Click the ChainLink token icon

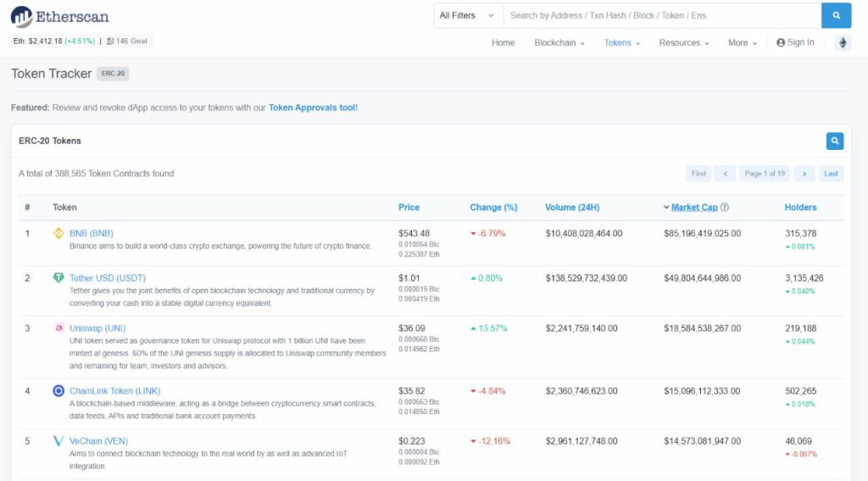(58, 391)
